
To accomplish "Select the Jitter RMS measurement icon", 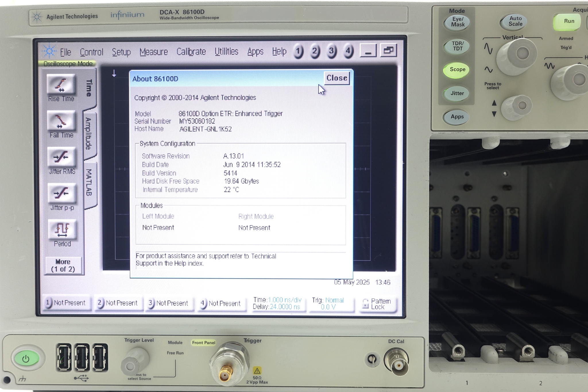I will (x=61, y=157).
